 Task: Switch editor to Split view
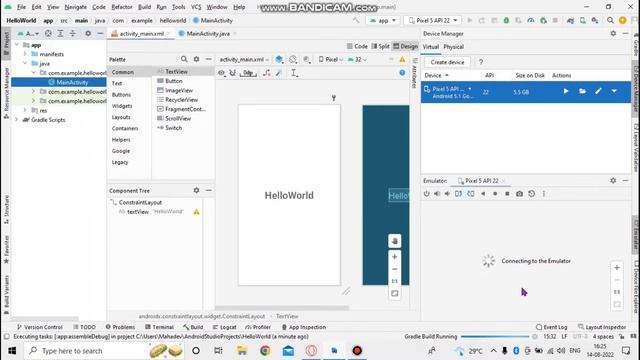point(380,46)
